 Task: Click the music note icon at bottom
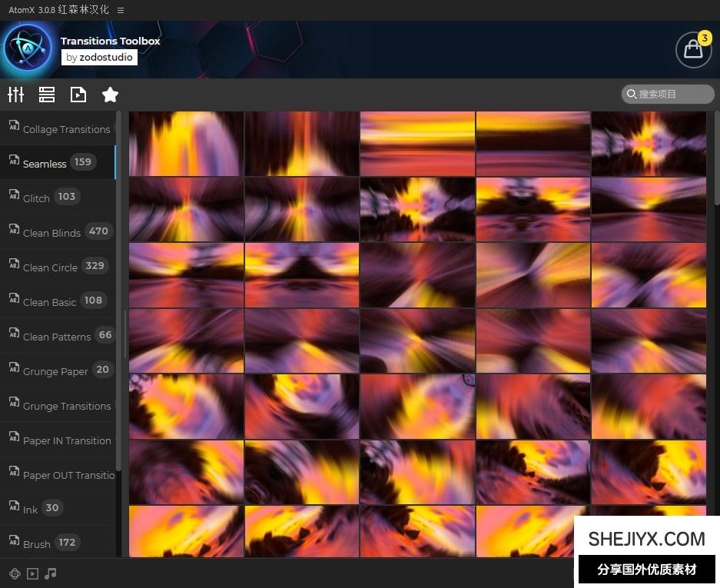click(51, 573)
